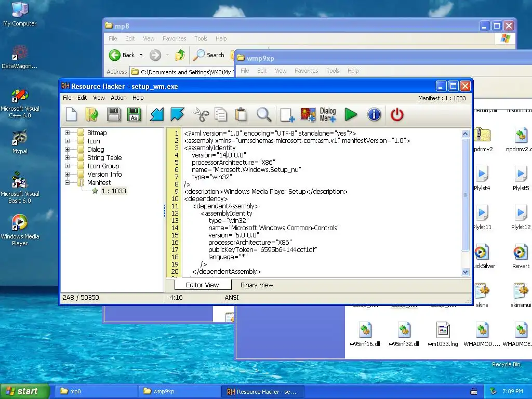
Task: Select the skins file in wmp9xp window
Action: pyautogui.click(x=482, y=295)
